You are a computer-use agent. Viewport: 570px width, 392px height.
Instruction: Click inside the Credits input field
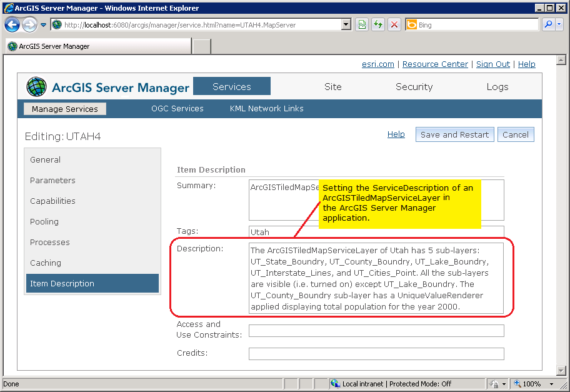[x=375, y=353]
